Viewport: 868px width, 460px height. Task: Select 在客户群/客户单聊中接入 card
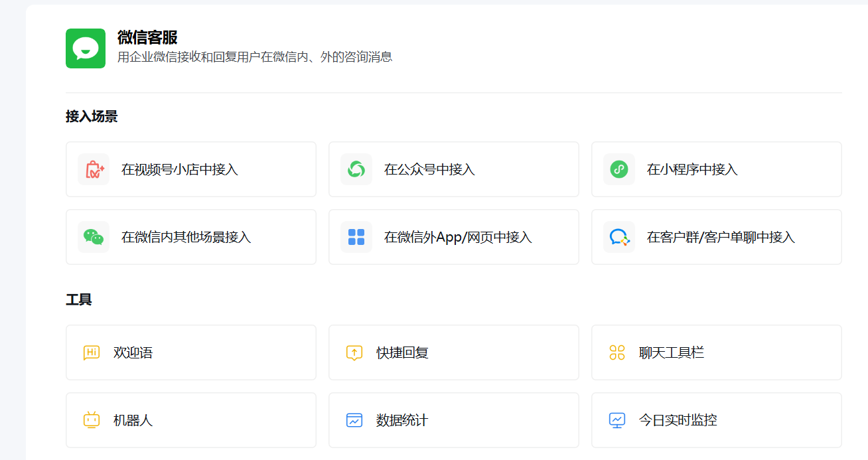[717, 237]
